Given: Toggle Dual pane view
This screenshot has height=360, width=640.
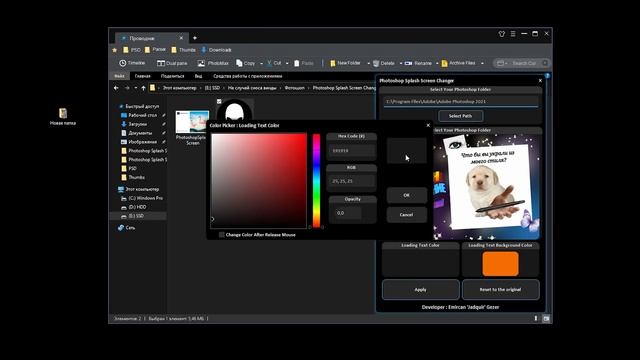Looking at the screenshot, I should (x=172, y=63).
